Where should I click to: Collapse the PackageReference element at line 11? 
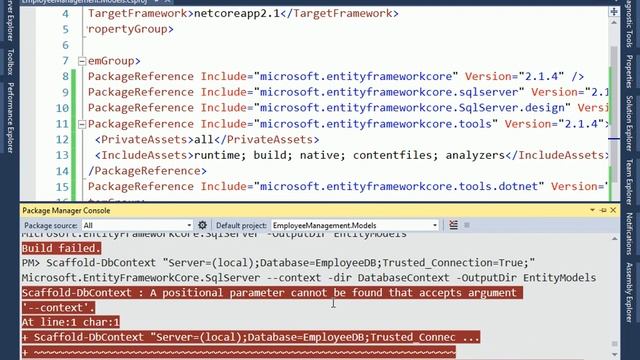pyautogui.click(x=82, y=124)
